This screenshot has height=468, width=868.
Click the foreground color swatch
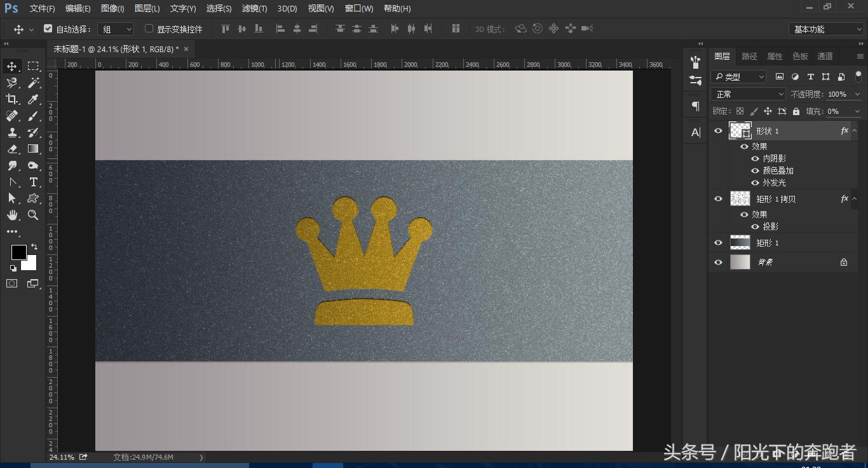click(x=18, y=252)
